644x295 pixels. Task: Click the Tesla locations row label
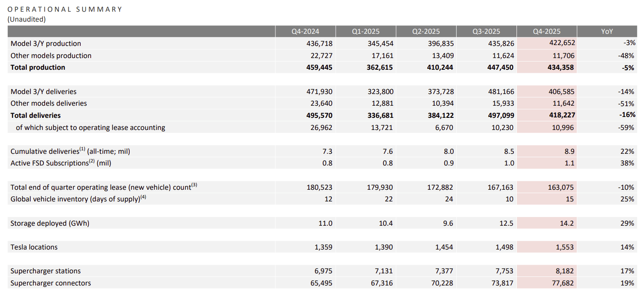click(x=34, y=247)
